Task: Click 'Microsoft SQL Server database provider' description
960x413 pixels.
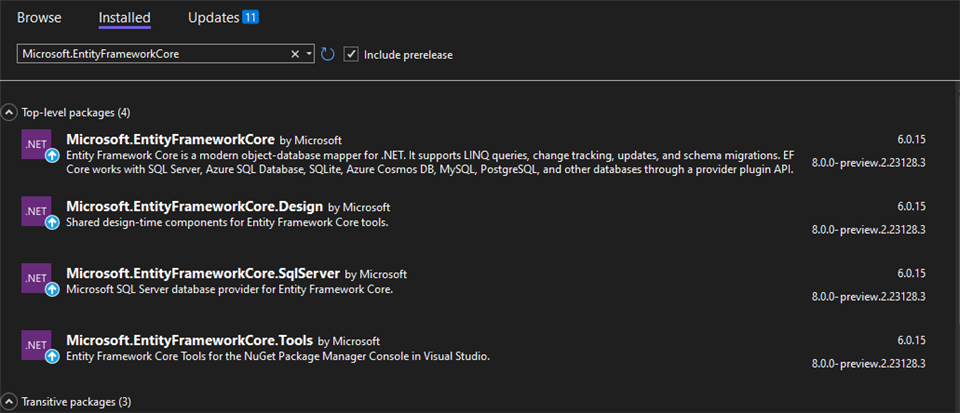Action: (x=229, y=289)
